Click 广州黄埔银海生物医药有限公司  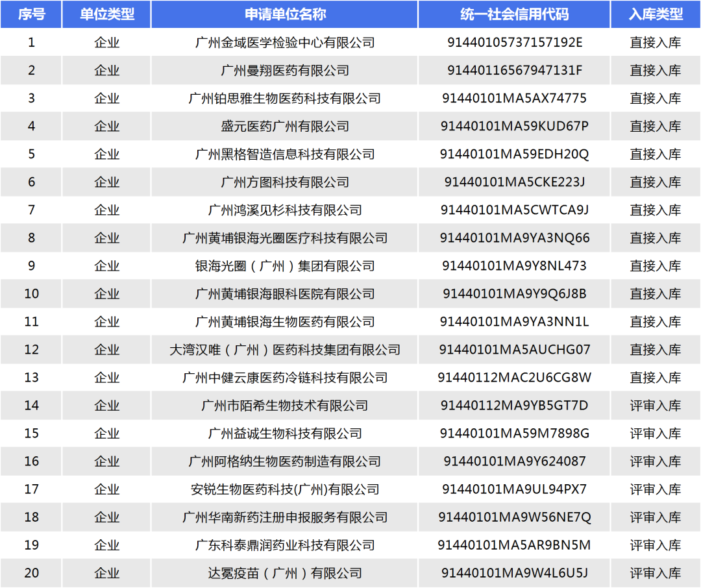285,322
